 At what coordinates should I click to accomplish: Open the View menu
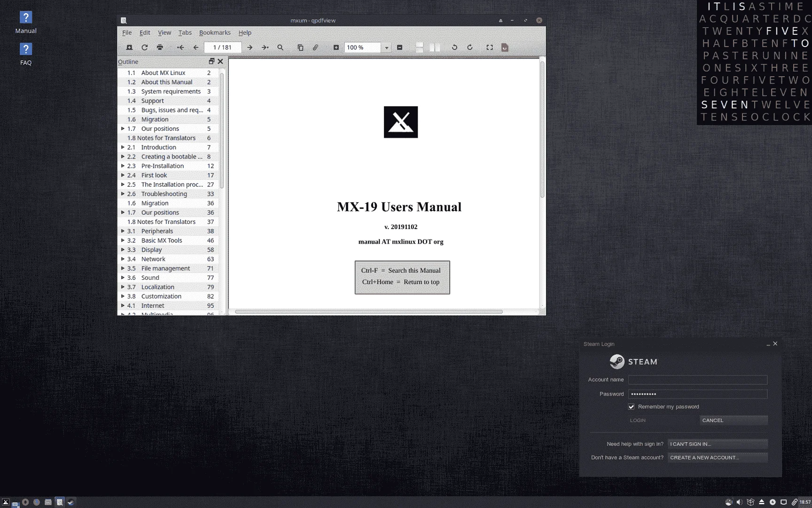164,32
